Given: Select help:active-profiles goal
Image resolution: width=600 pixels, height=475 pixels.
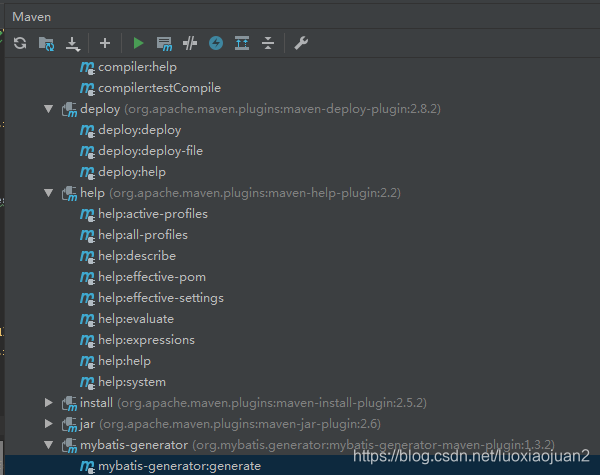Looking at the screenshot, I should click(x=153, y=214).
